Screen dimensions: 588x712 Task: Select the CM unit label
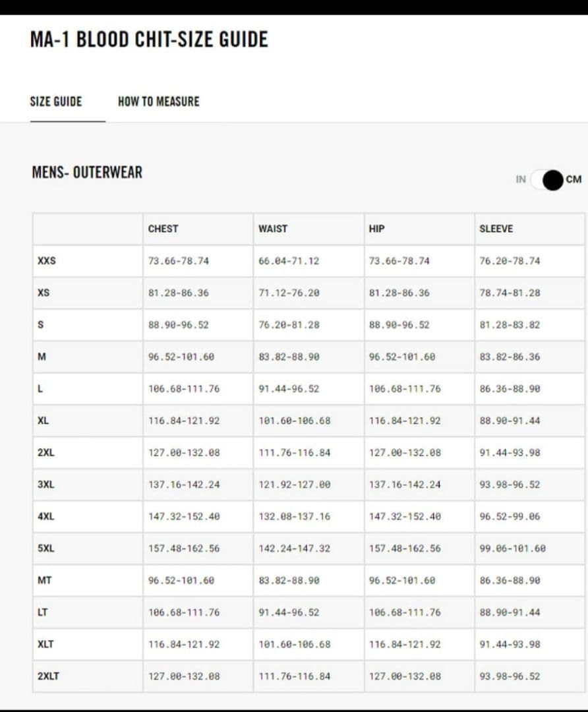click(x=573, y=179)
